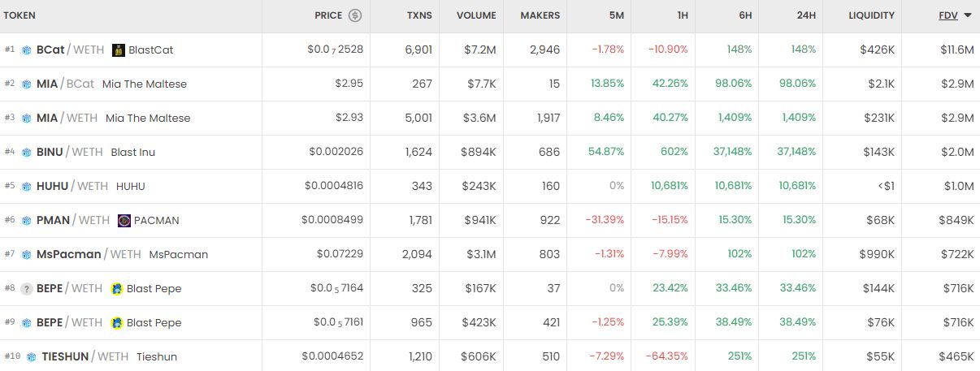The height and width of the screenshot is (371, 980).
Task: Click the FDV sort arrow
Action: [968, 15]
